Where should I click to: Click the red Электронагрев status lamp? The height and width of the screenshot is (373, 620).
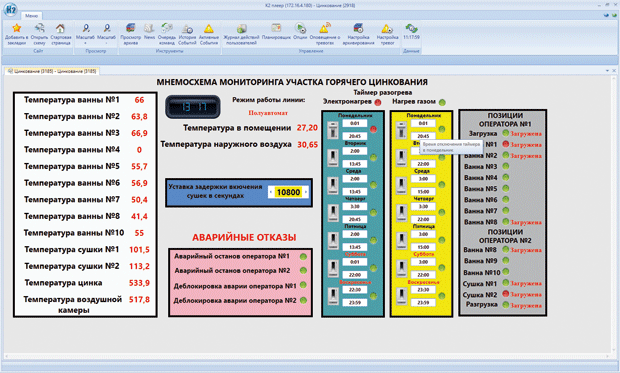pos(378,102)
